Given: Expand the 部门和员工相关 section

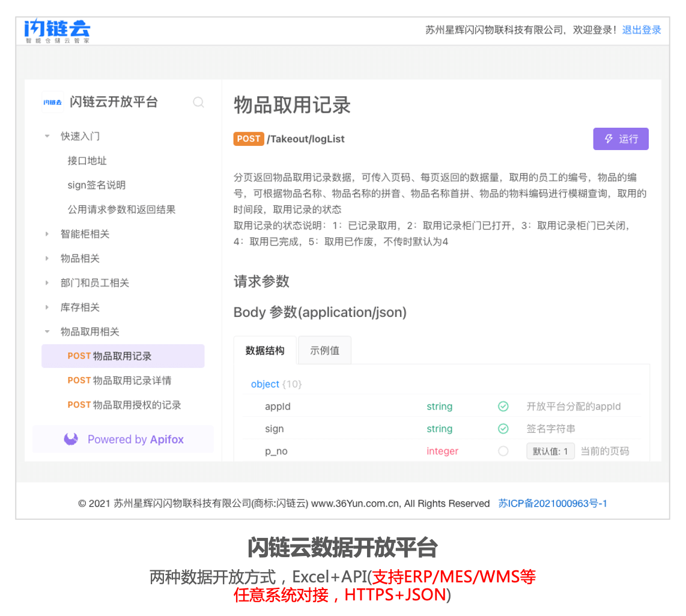Looking at the screenshot, I should pyautogui.click(x=47, y=283).
